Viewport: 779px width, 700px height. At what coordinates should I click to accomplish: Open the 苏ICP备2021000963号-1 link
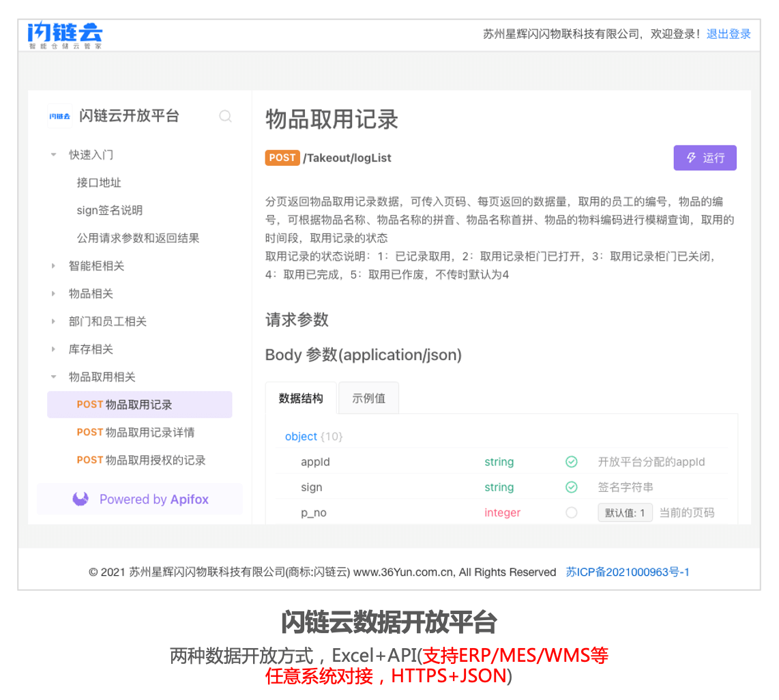point(628,572)
